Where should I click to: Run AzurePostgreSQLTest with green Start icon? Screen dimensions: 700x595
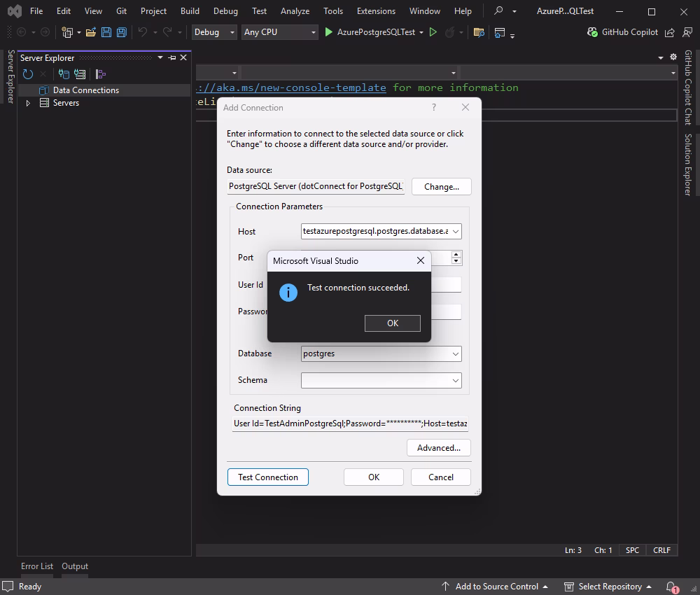click(x=328, y=32)
